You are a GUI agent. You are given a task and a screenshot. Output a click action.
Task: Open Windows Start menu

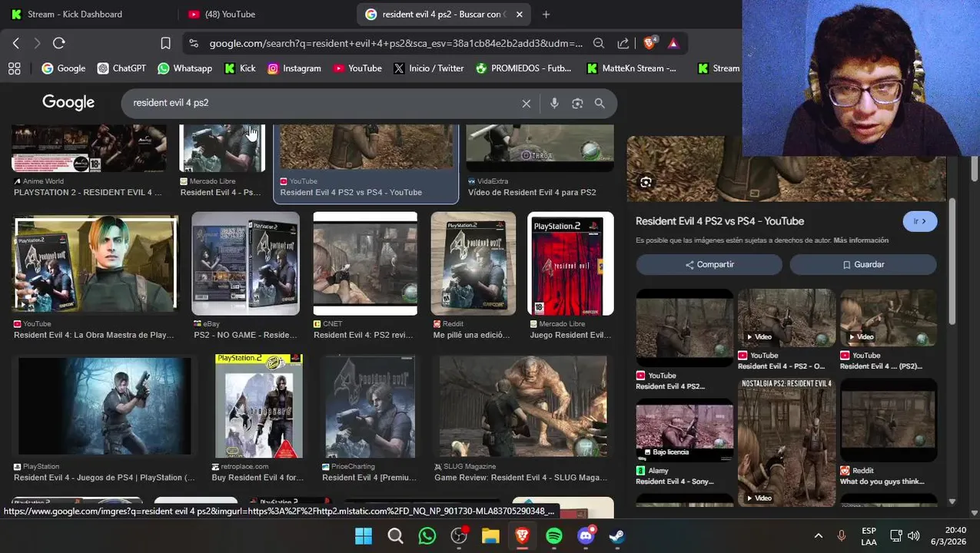click(364, 535)
